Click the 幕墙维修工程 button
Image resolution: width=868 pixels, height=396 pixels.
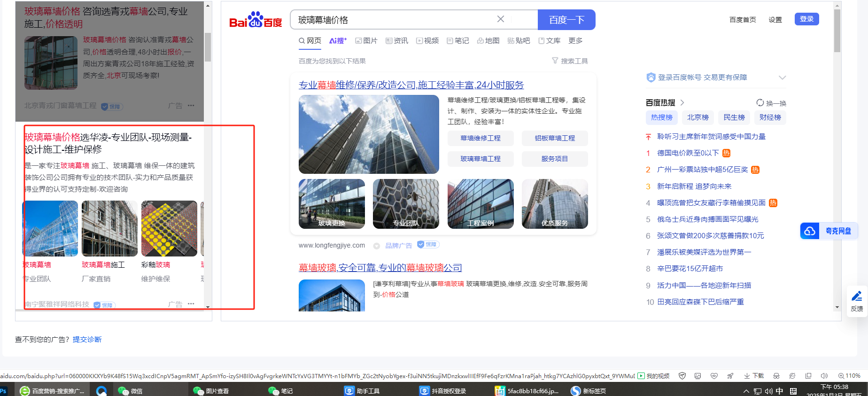pos(480,138)
